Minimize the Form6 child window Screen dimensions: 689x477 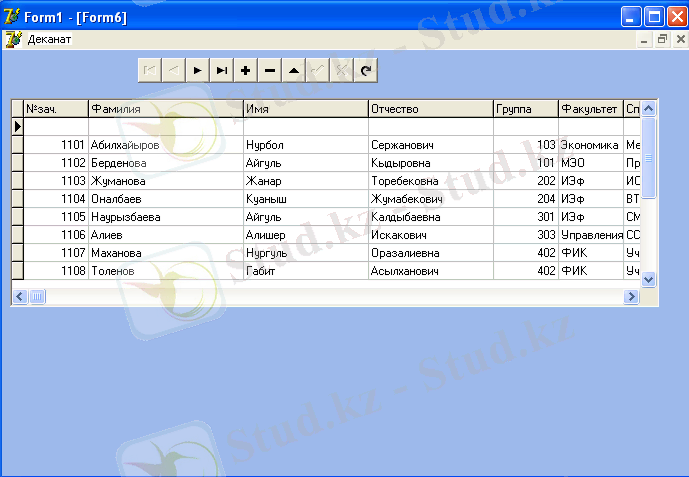(644, 40)
